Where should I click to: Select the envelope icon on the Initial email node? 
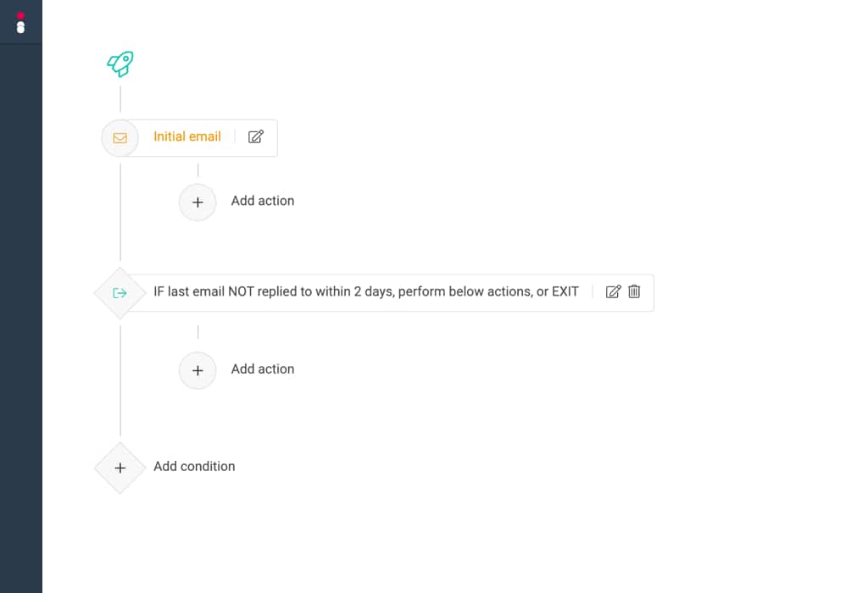coord(120,136)
